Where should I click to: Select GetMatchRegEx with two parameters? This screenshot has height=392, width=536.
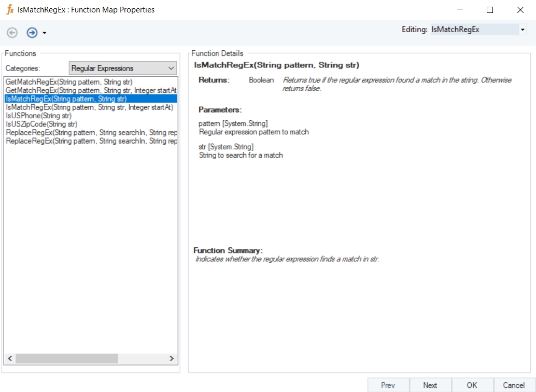pos(69,82)
